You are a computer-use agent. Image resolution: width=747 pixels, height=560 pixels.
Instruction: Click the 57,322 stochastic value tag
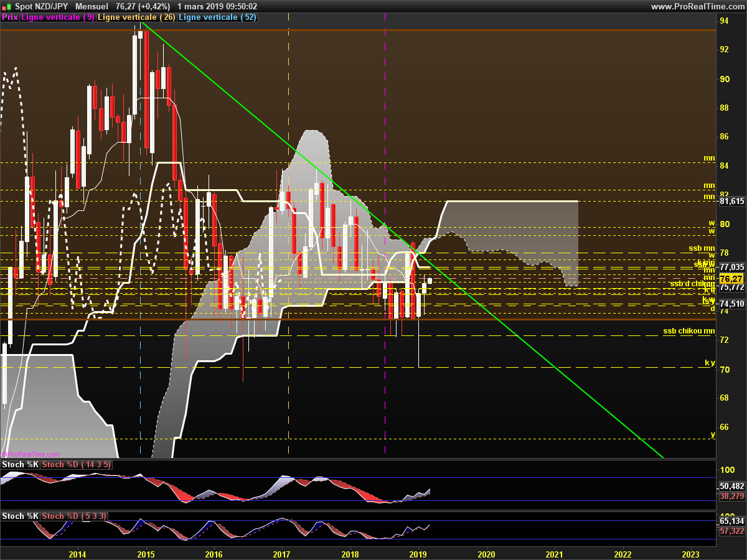732,531
